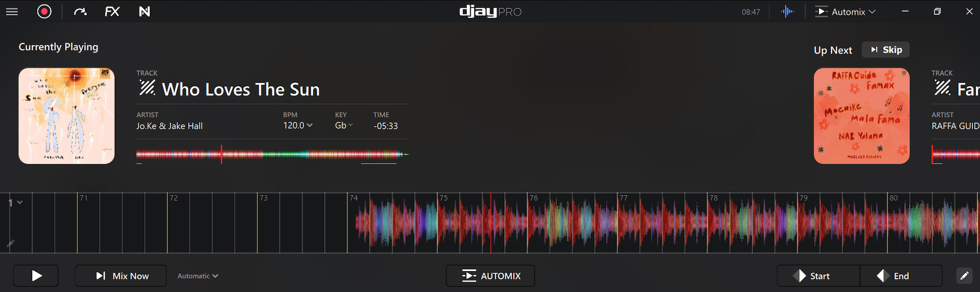The width and height of the screenshot is (980, 292).
Task: Open the FX effects panel
Action: pyautogui.click(x=112, y=12)
